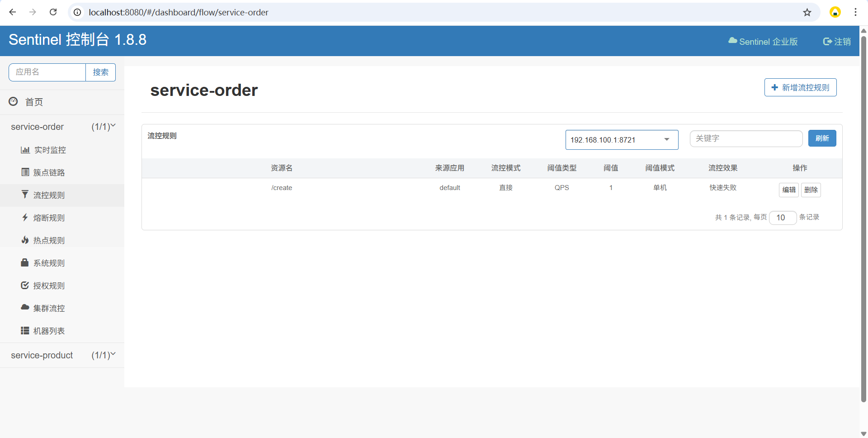Focus the 关键字 keyword field
The image size is (868, 438).
point(746,138)
